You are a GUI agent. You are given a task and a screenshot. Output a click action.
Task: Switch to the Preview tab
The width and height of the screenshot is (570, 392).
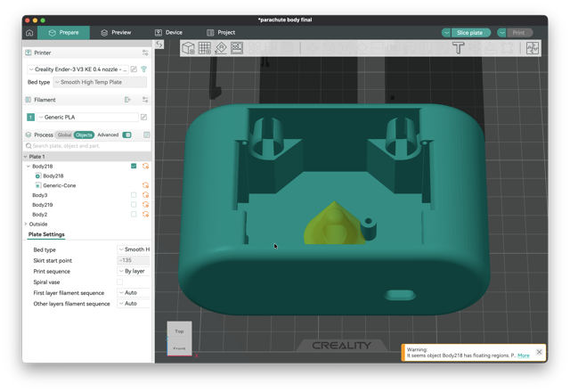tap(116, 33)
